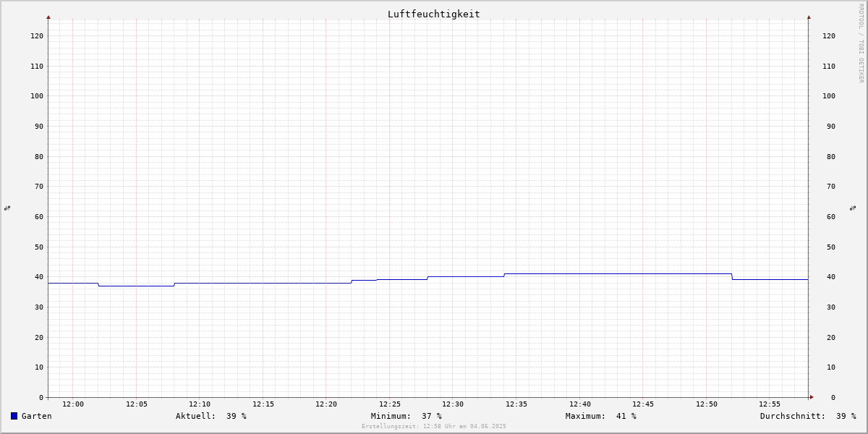Click the left axis 20 label
This screenshot has height=434, width=868.
[x=39, y=337]
